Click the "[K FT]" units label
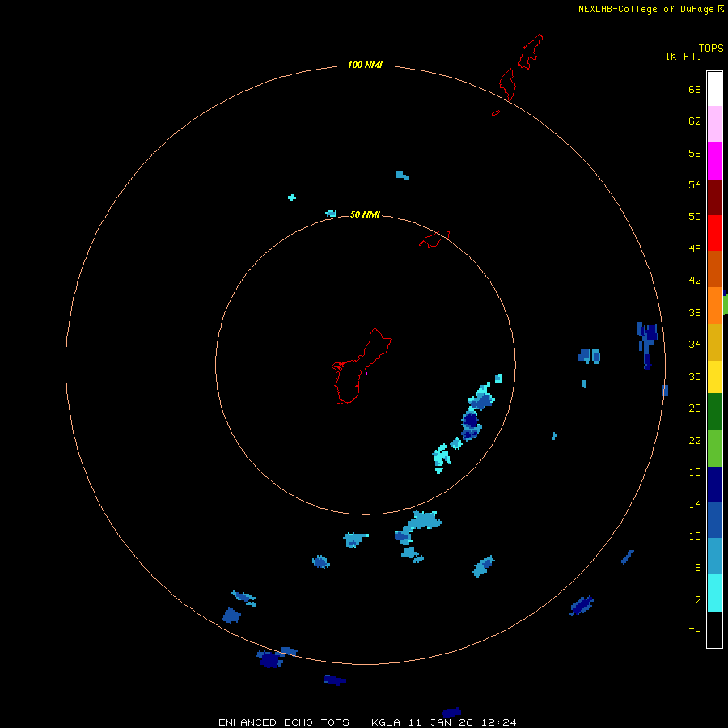 (684, 56)
